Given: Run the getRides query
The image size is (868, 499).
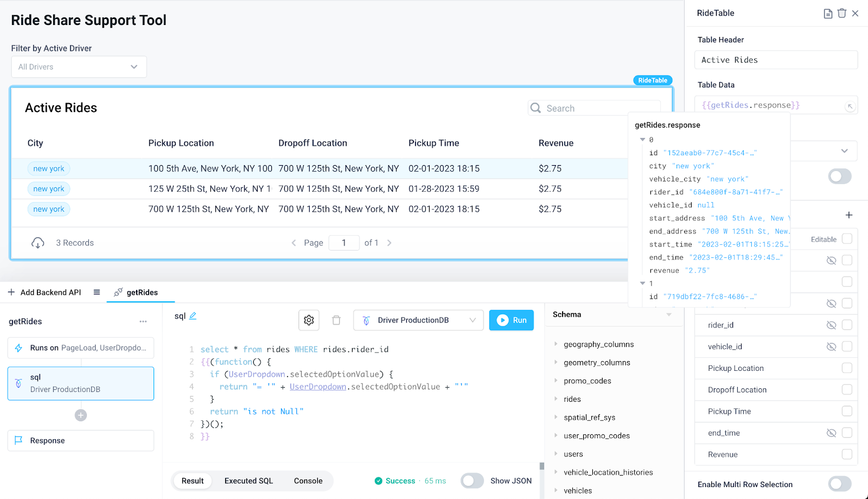Looking at the screenshot, I should point(510,320).
